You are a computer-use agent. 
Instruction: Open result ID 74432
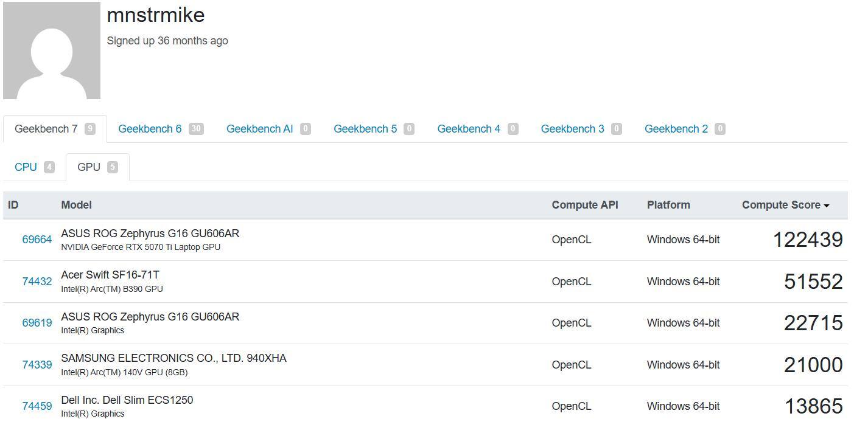pos(37,282)
